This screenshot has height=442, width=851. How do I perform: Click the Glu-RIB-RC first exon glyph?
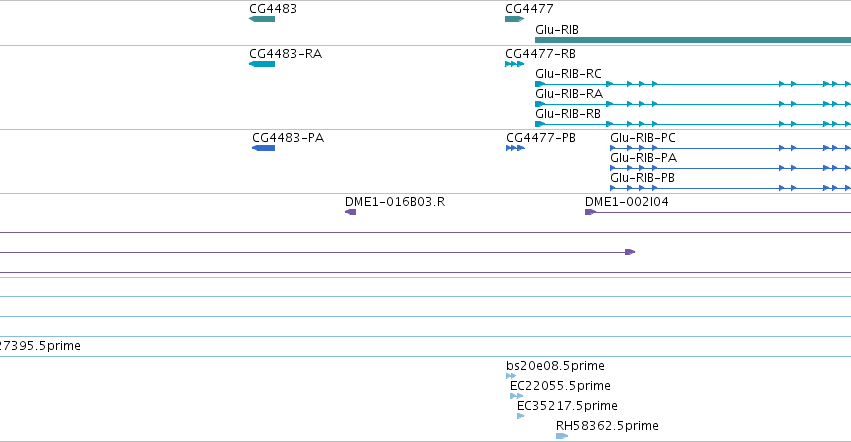pyautogui.click(x=540, y=84)
